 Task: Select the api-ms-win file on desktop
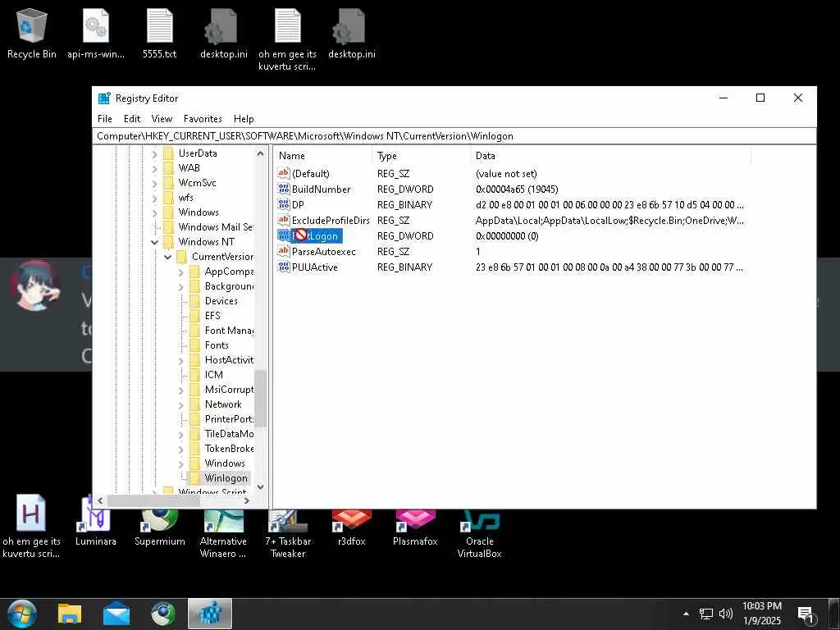pos(96,32)
